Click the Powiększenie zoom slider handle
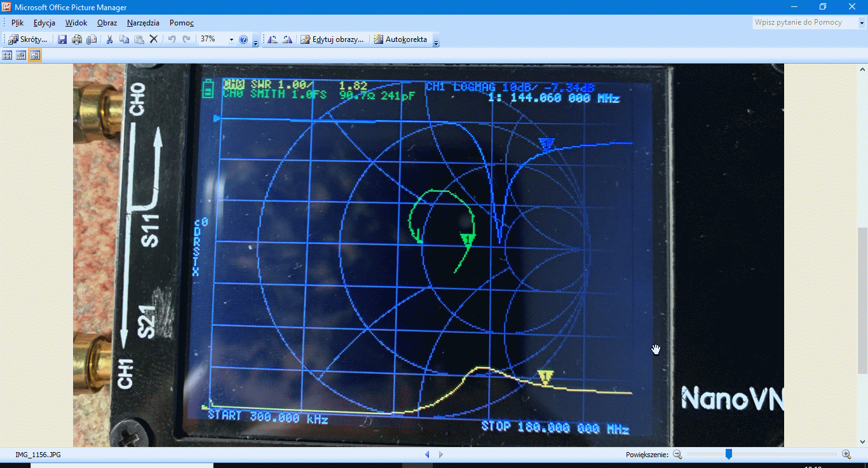 [x=729, y=454]
